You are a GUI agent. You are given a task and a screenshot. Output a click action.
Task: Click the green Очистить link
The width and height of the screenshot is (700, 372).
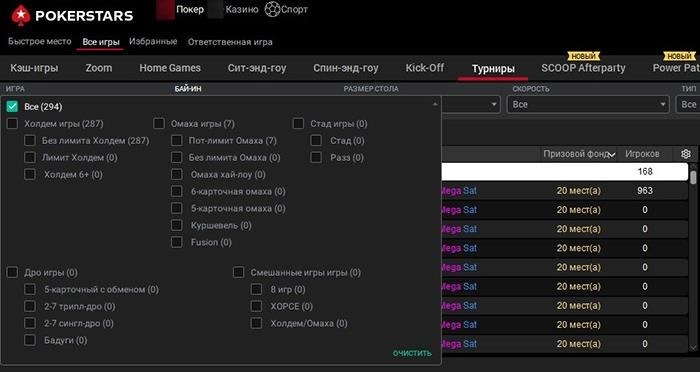pyautogui.click(x=412, y=353)
